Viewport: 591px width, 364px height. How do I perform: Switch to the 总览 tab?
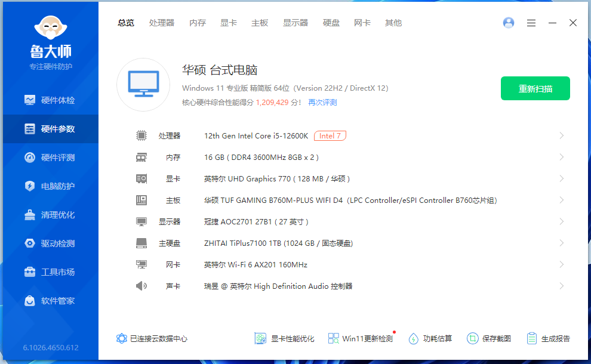[x=126, y=23]
